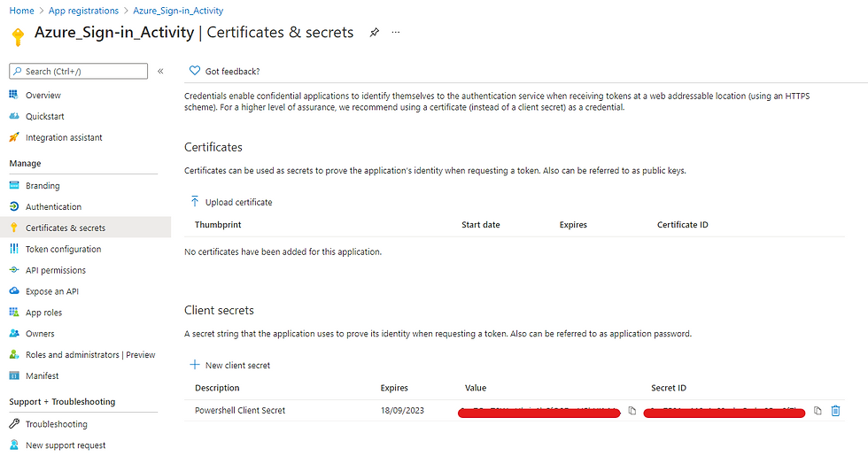Screen dimensions: 868x464
Task: Click the App roles icon
Action: (x=14, y=312)
